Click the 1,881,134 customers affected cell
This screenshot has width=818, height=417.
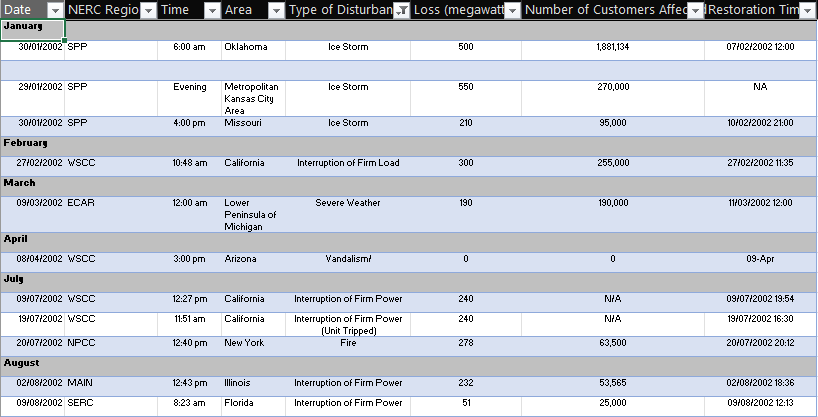[613, 51]
